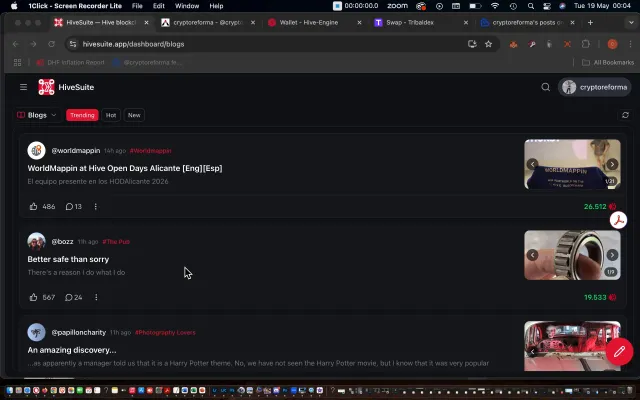Open @bozz author avatar
640x400 pixels.
coord(36,241)
